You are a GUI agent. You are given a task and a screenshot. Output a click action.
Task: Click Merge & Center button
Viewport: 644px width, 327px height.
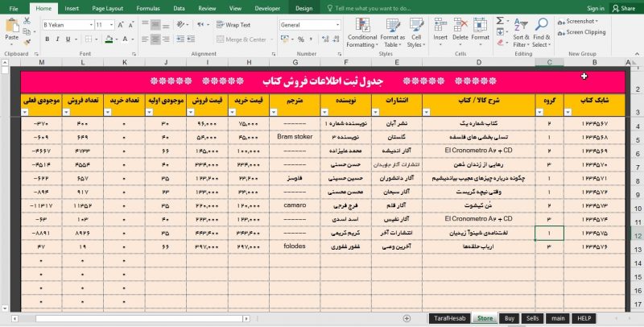(x=242, y=39)
